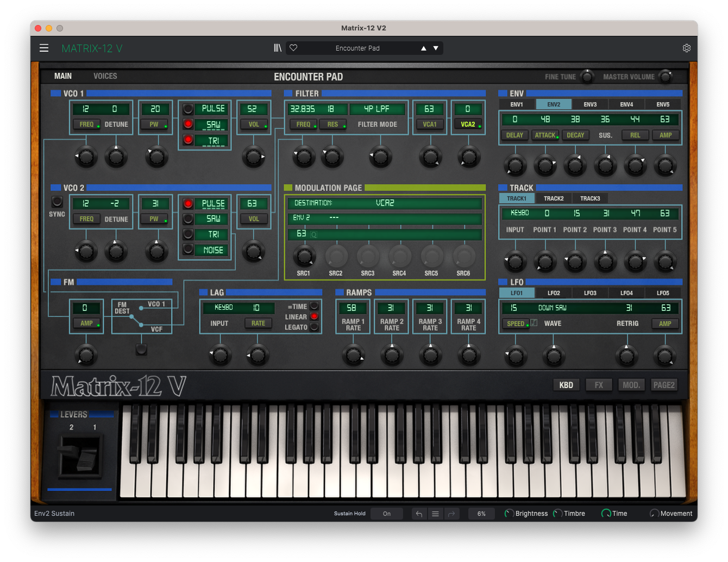728x562 pixels.
Task: Click the Track Point 3 knob
Action: pyautogui.click(x=605, y=261)
